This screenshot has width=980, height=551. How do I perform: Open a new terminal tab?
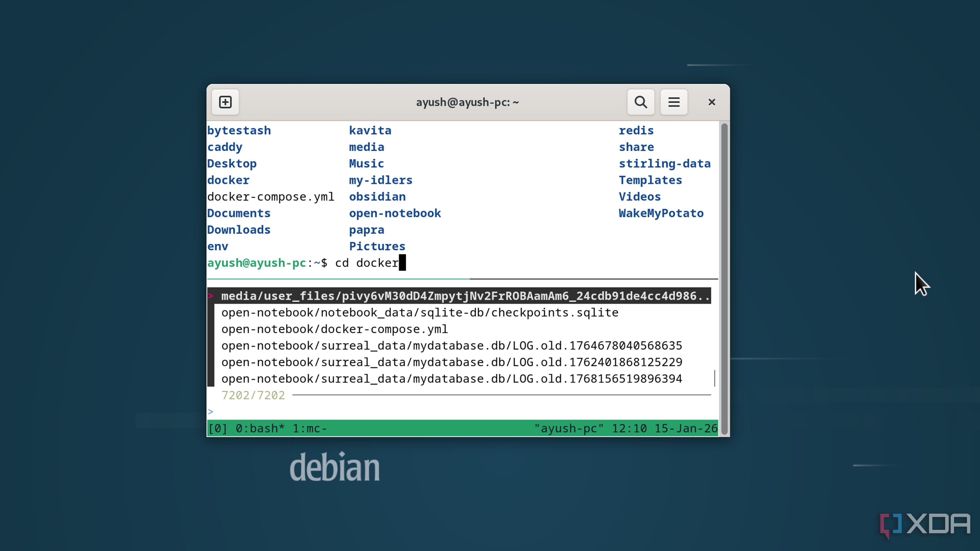(225, 102)
